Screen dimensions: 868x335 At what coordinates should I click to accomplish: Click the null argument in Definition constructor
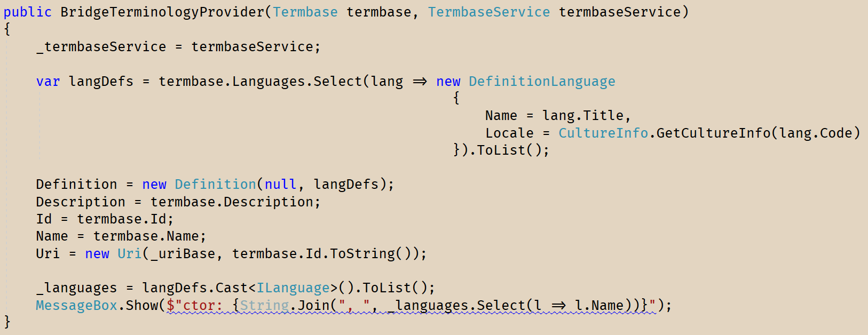pyautogui.click(x=280, y=185)
